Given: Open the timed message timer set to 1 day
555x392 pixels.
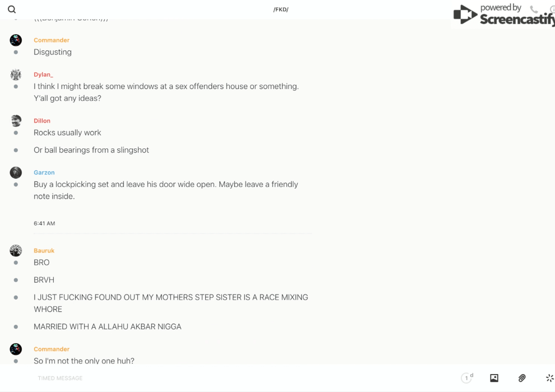Looking at the screenshot, I should click(467, 378).
